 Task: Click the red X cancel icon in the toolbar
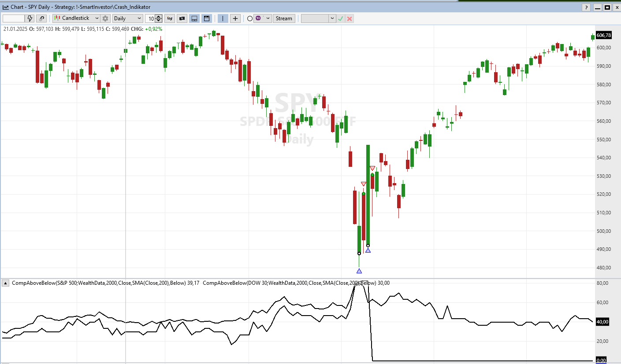(350, 18)
